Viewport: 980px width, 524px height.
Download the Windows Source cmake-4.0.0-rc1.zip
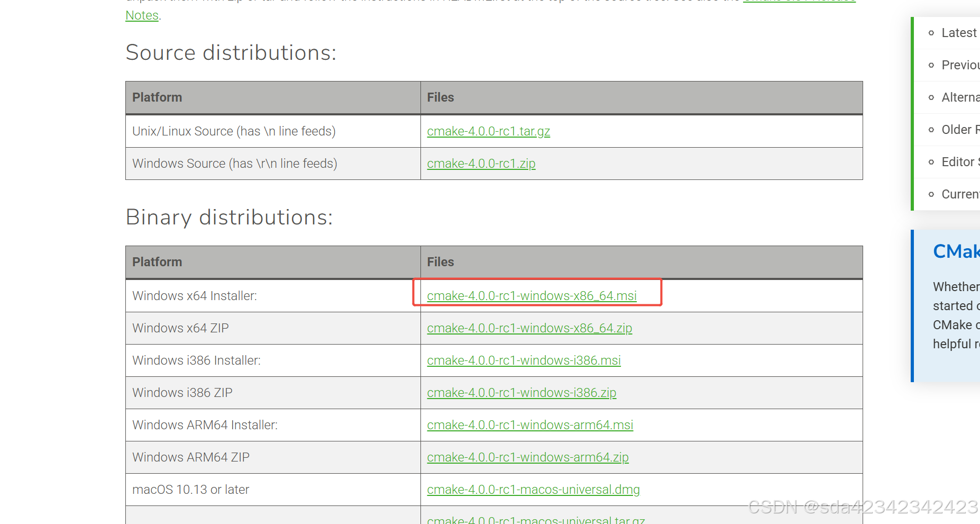coord(481,163)
